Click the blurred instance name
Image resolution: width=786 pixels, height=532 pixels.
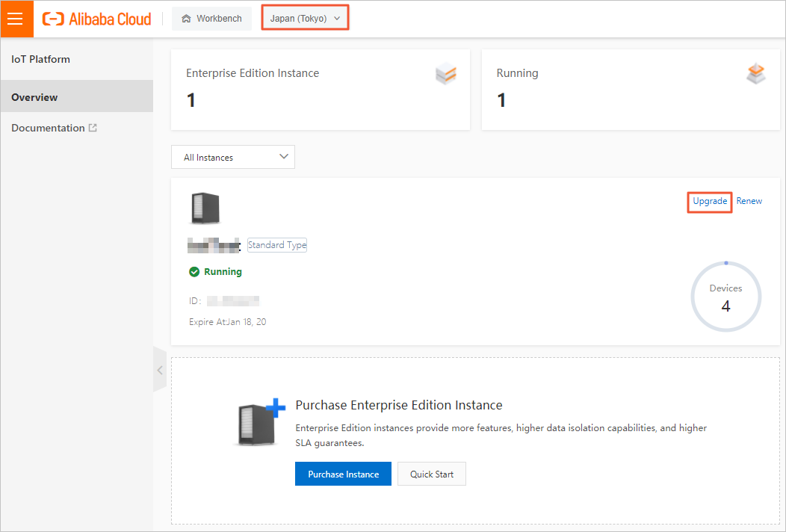click(x=214, y=245)
